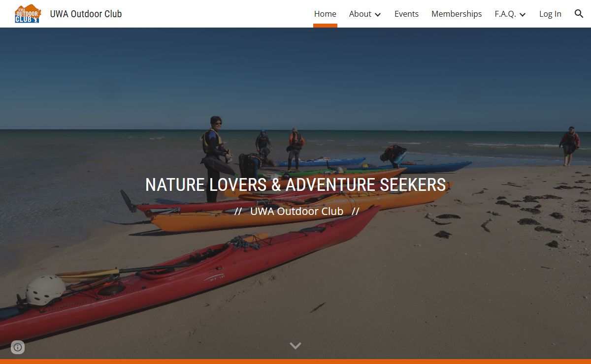The image size is (591, 364).
Task: Open the F.A.Q. page label
Action: [x=505, y=14]
